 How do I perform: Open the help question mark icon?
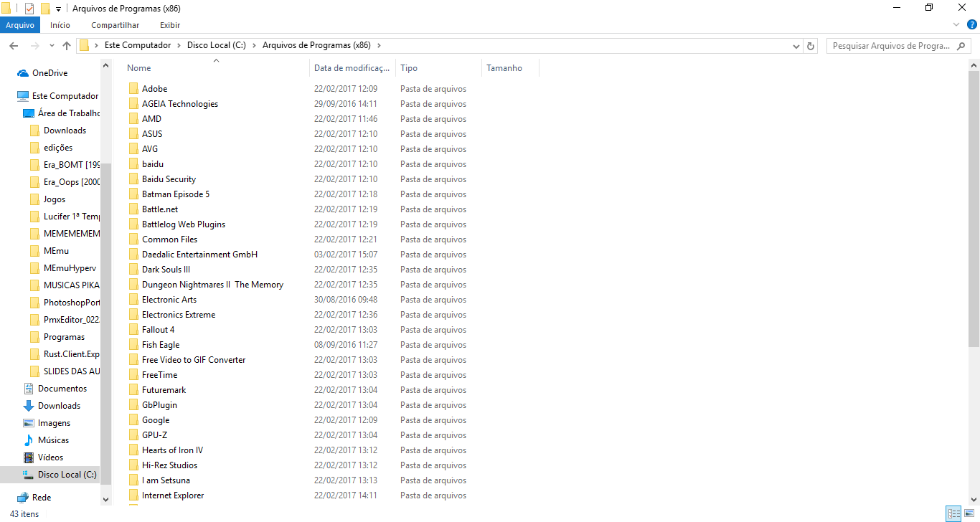(971, 25)
